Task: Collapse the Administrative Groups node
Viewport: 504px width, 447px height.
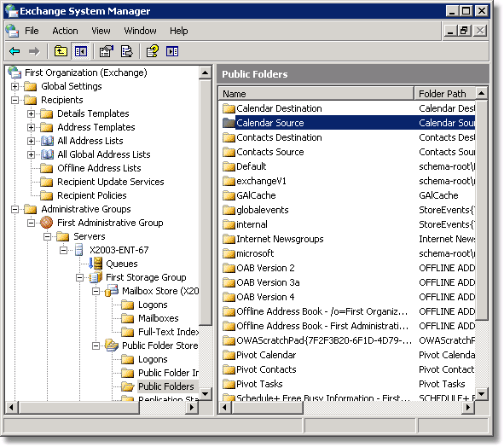Action: tap(14, 209)
